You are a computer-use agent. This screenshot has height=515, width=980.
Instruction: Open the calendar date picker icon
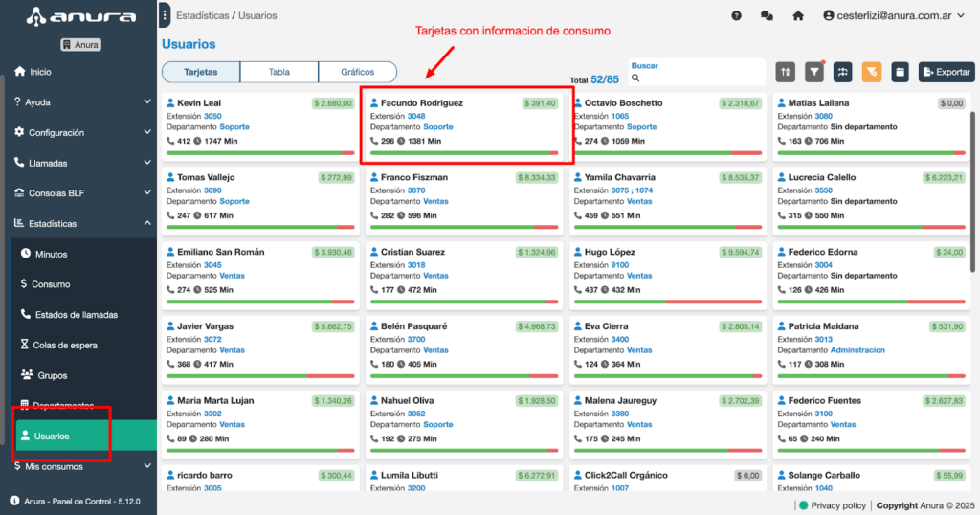click(x=900, y=72)
